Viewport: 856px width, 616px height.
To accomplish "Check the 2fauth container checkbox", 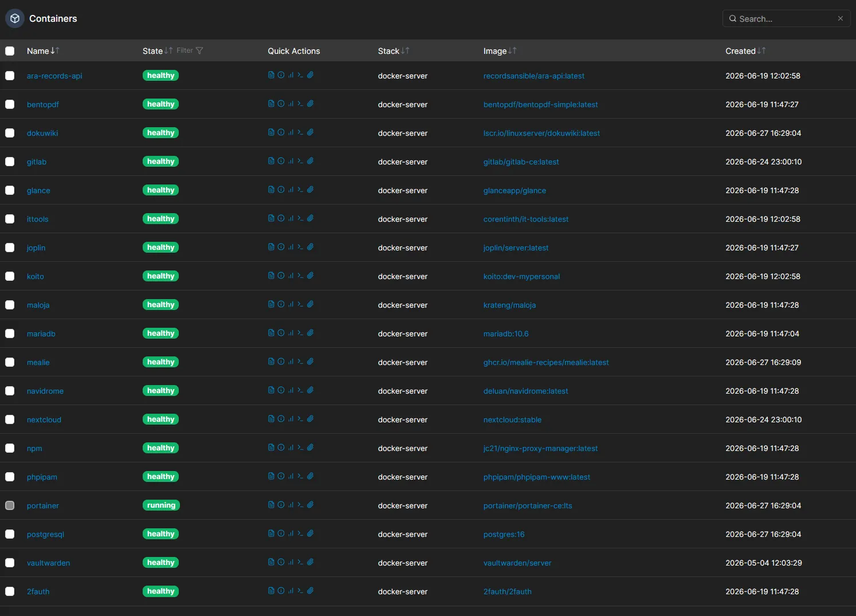I will 10,591.
